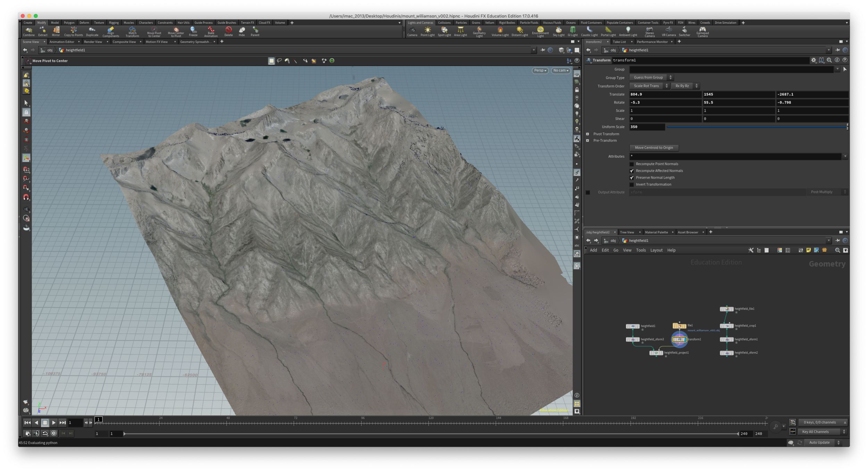This screenshot has height=471, width=868.
Task: Switch to the Pyro FX shelf tab
Action: 668,23
